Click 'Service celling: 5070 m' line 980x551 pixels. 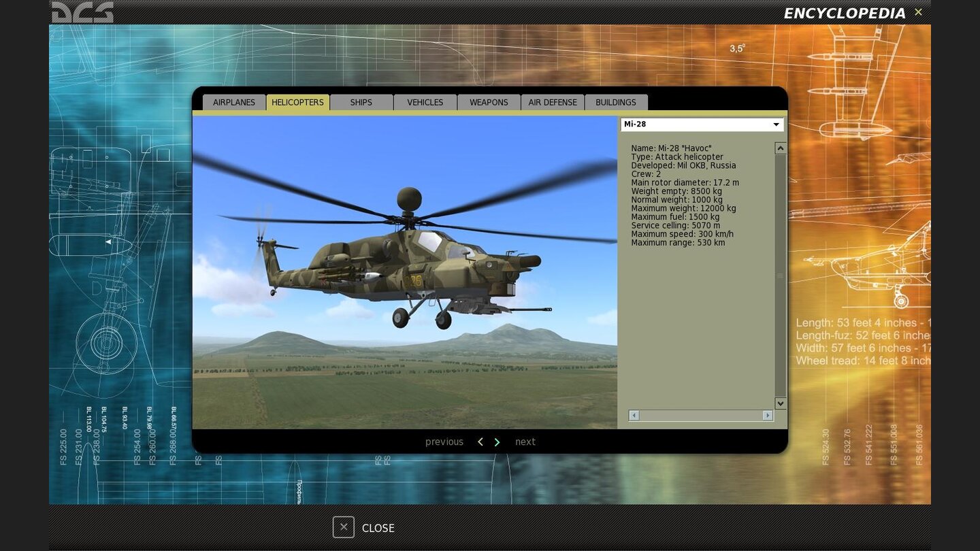tap(675, 226)
